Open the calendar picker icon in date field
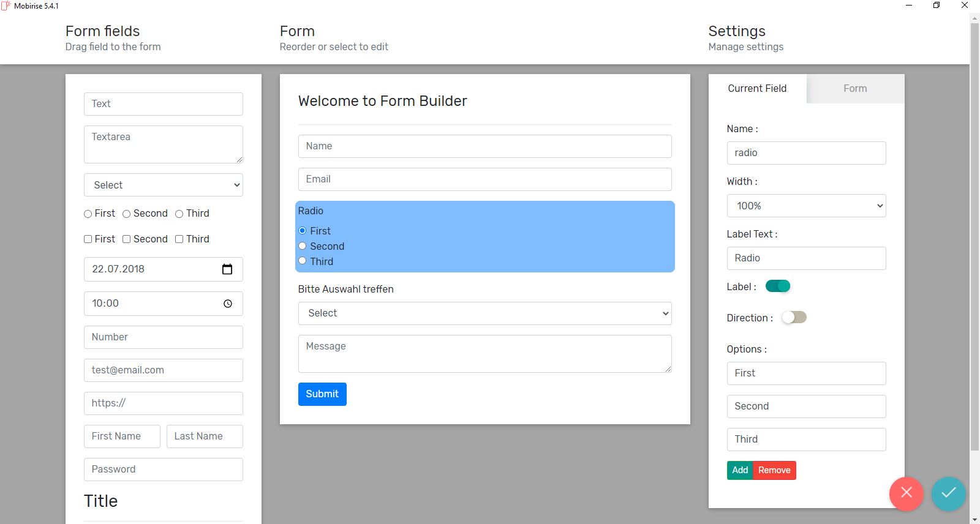 (x=227, y=269)
